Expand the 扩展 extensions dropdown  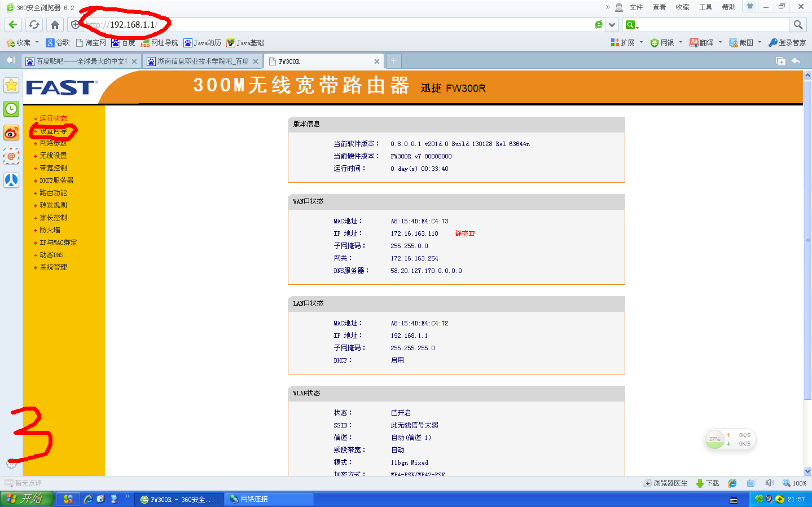(x=641, y=42)
